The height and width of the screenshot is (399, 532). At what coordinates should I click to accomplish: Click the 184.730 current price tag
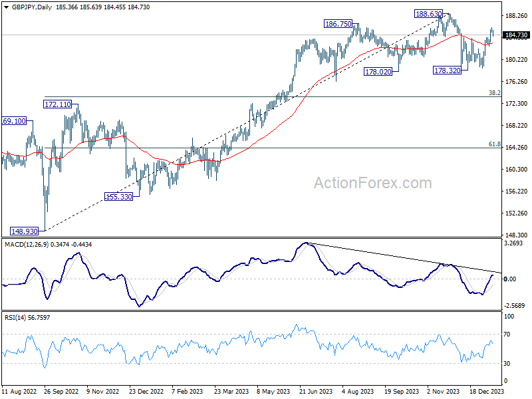[516, 35]
